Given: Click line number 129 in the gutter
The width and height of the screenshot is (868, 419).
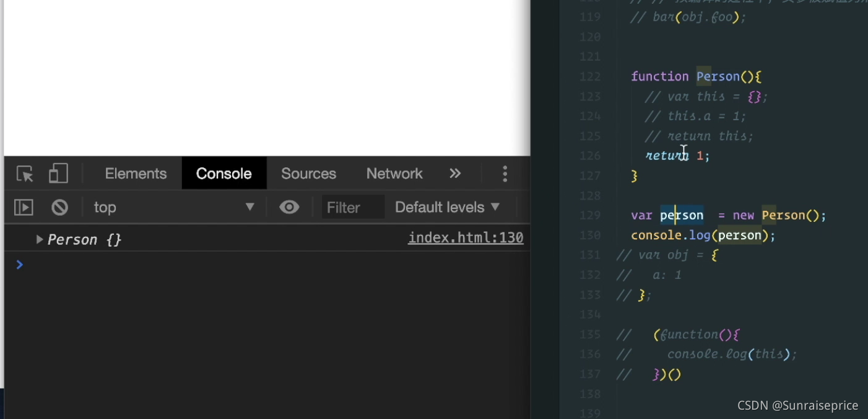Looking at the screenshot, I should (590, 216).
